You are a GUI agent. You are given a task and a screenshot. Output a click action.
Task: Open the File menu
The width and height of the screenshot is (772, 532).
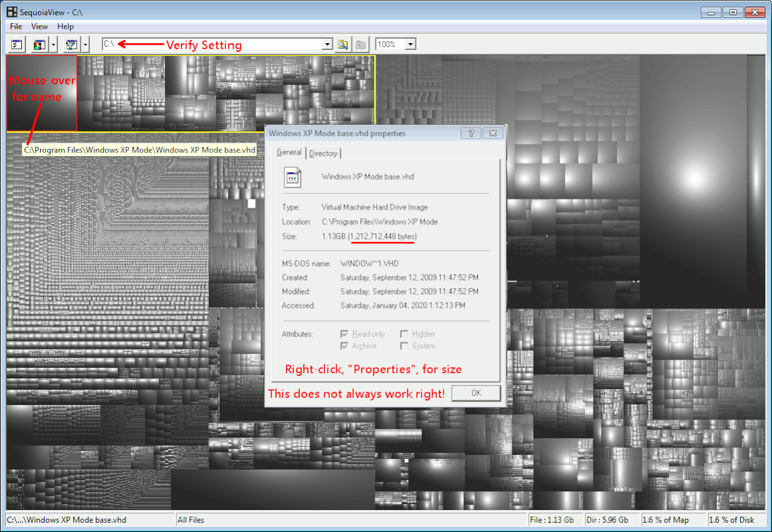[x=16, y=27]
